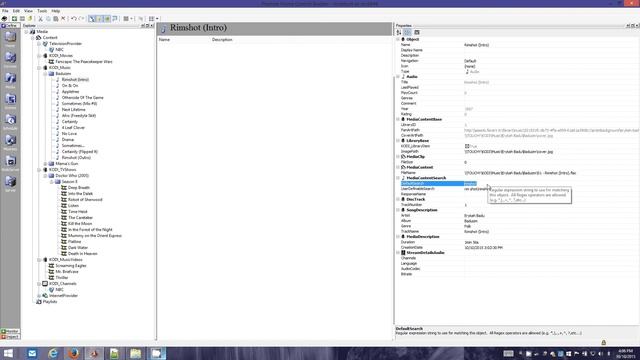The width and height of the screenshot is (640, 360).
Task: Select the Thriller music video
Action: [62, 278]
